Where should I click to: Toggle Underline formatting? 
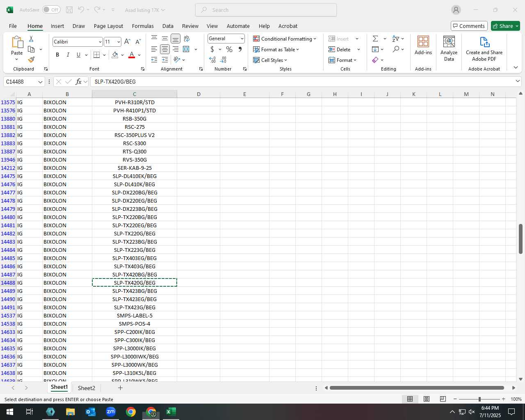78,55
